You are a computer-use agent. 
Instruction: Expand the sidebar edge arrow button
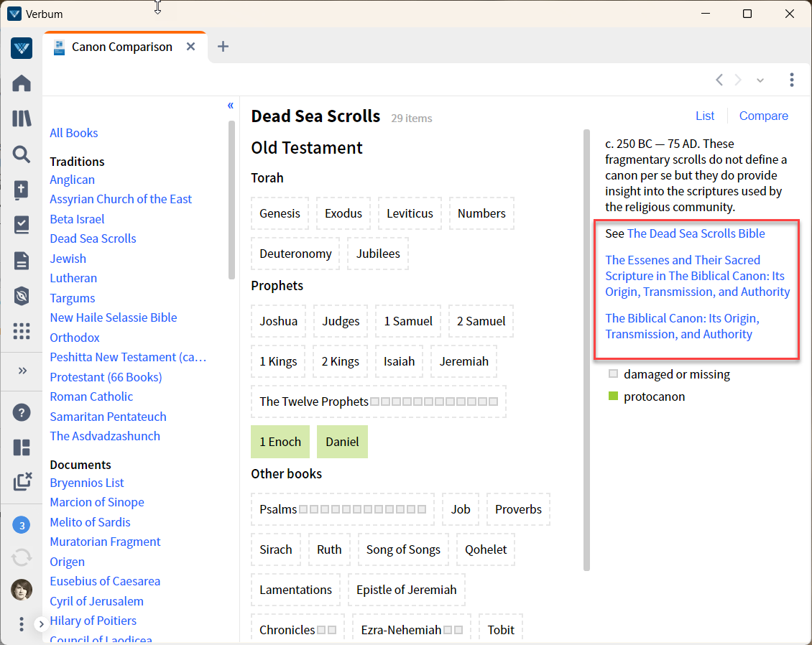coord(41,624)
